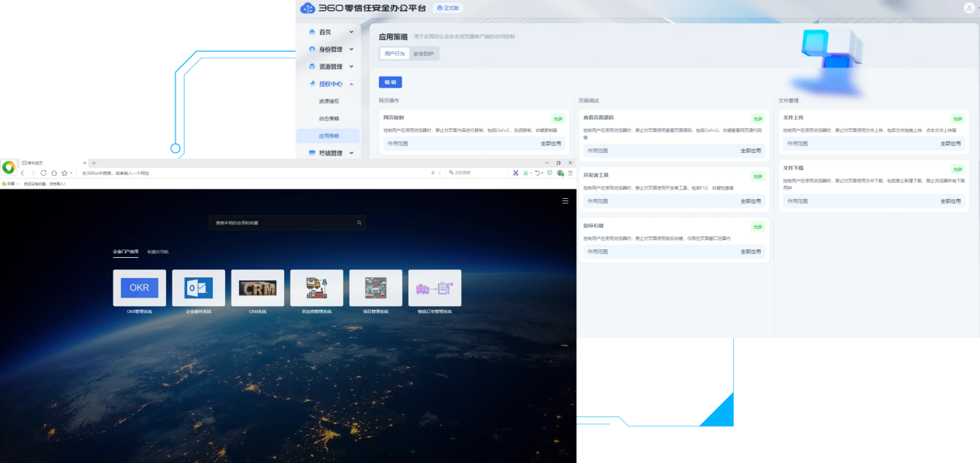Reload page with browser refresh icon
The height and width of the screenshot is (463, 980).
[x=43, y=172]
